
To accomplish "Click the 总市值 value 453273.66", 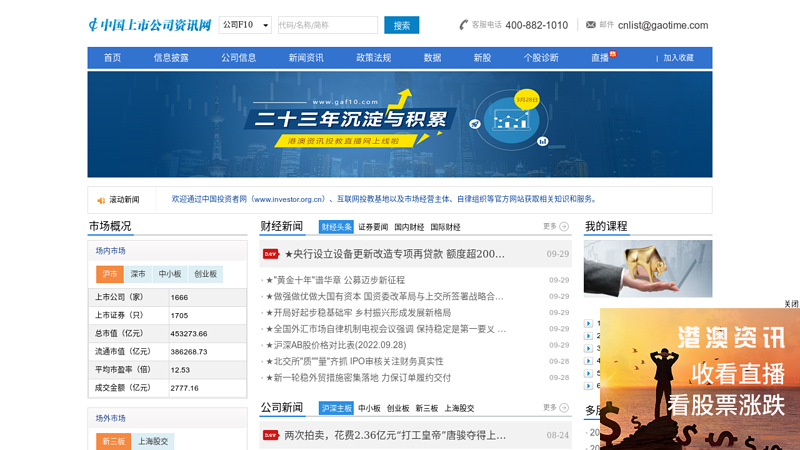I will (189, 334).
